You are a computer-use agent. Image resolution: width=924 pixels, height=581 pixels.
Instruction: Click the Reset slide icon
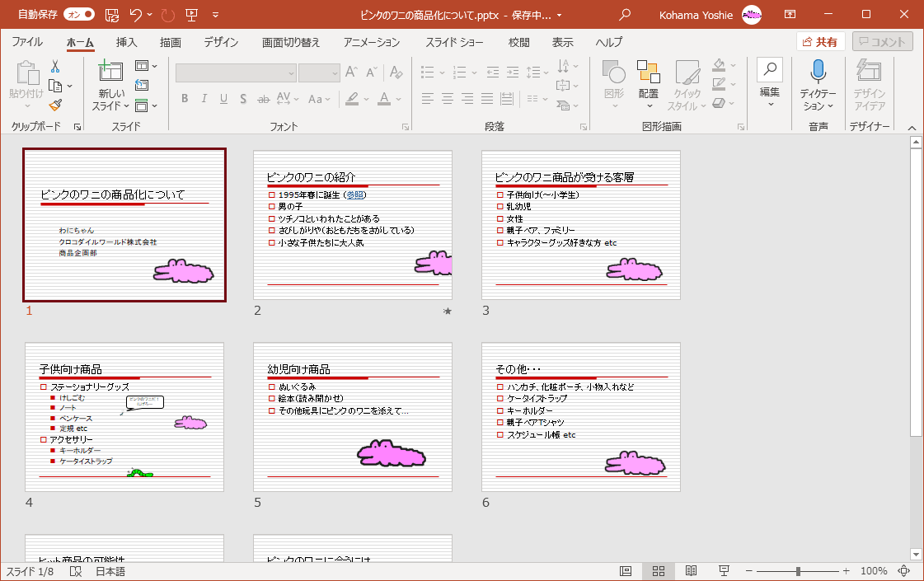[x=142, y=86]
